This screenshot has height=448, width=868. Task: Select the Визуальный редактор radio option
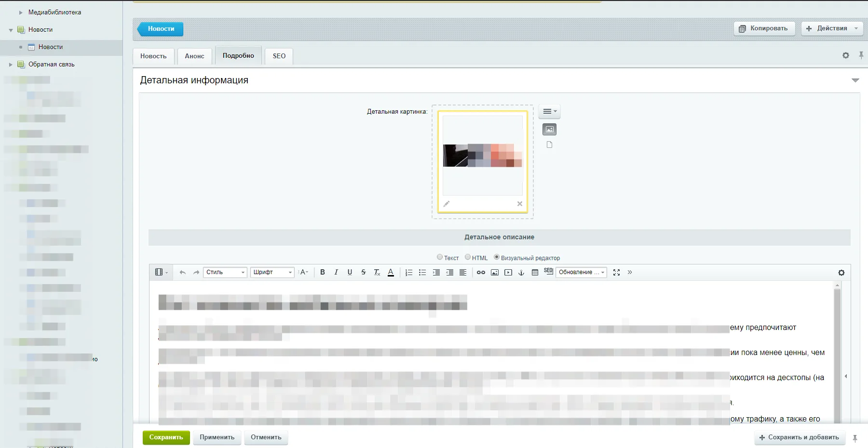pyautogui.click(x=497, y=257)
